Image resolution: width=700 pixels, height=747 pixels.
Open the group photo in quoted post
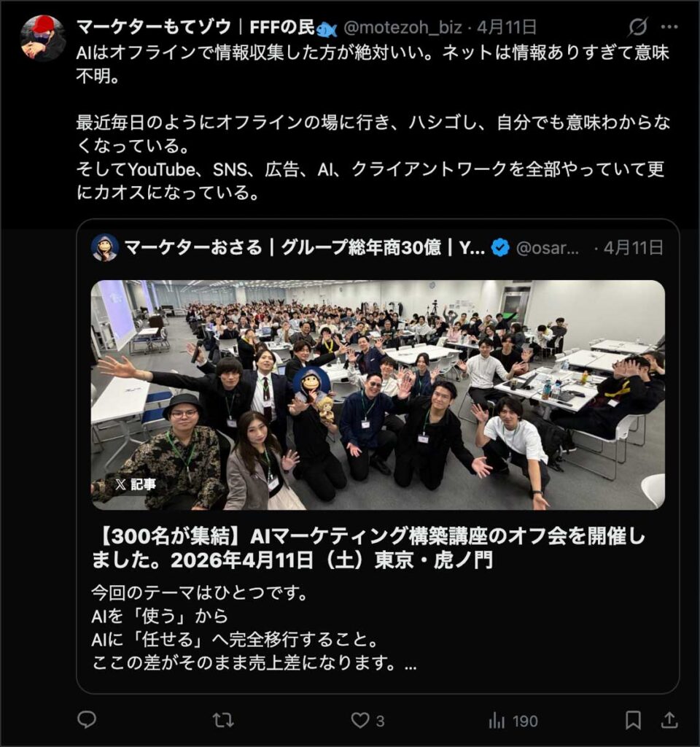[378, 395]
